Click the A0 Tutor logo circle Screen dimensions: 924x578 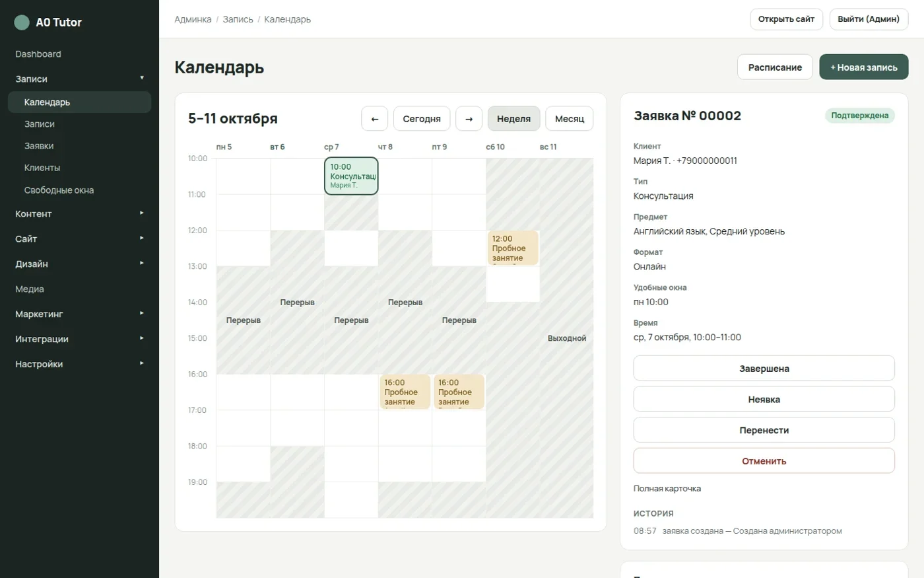pos(22,22)
